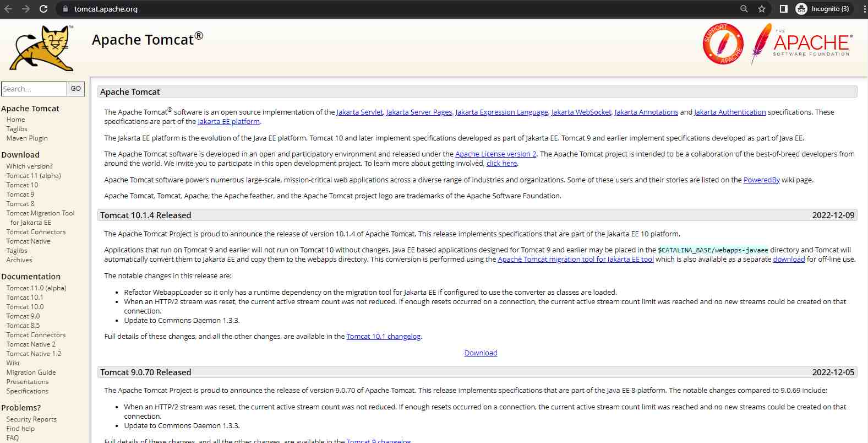Follow the Jakarta WebSocket link
This screenshot has width=868, height=443.
coord(581,112)
